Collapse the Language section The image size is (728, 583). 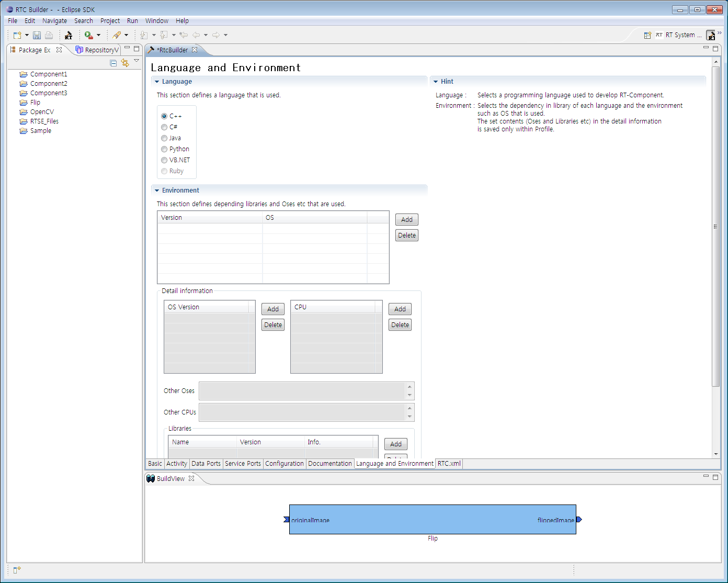[x=157, y=82]
